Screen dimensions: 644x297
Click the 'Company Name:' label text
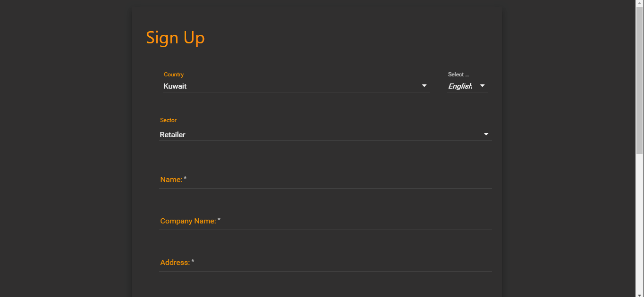(188, 221)
